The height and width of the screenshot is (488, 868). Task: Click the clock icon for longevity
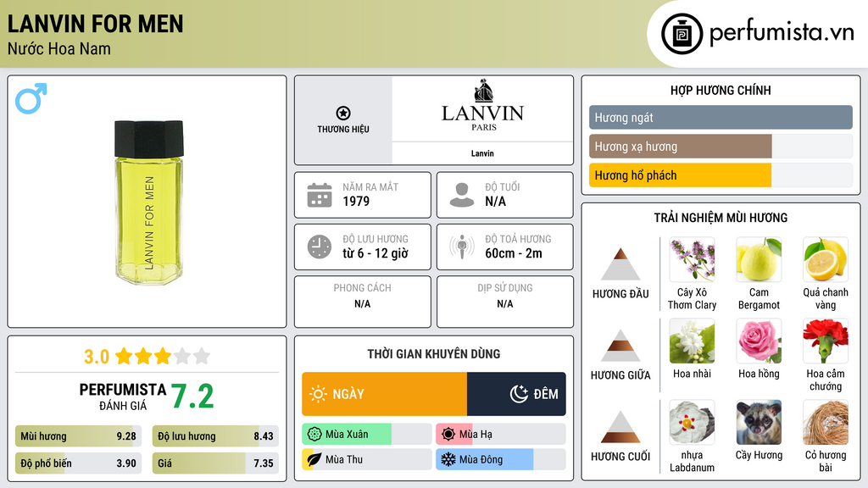pos(320,247)
